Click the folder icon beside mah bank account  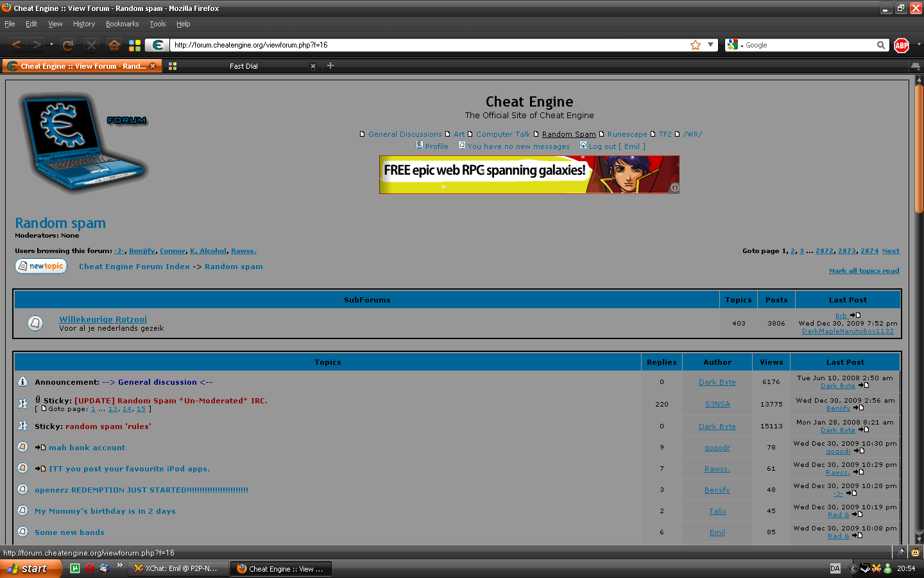click(22, 447)
